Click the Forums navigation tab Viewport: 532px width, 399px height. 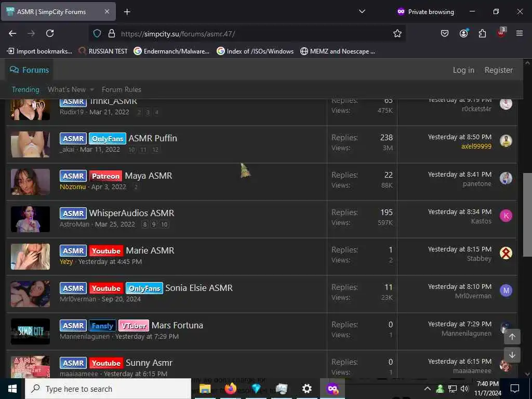[x=30, y=70]
